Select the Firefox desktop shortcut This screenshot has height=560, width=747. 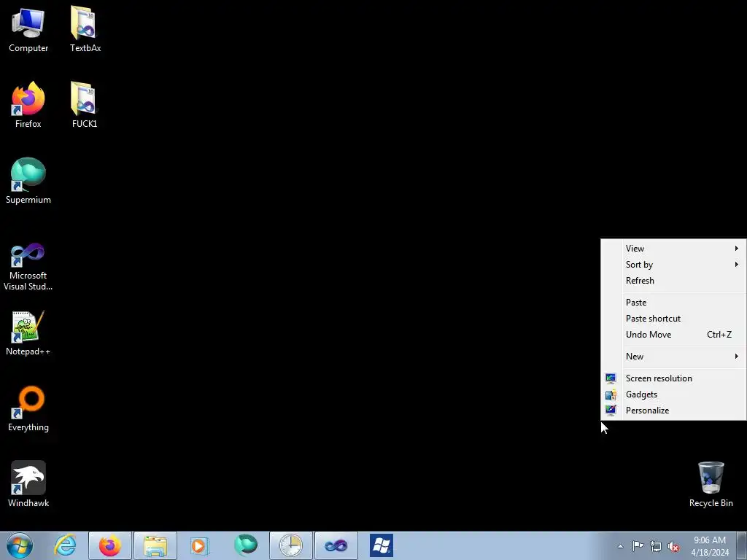click(28, 105)
